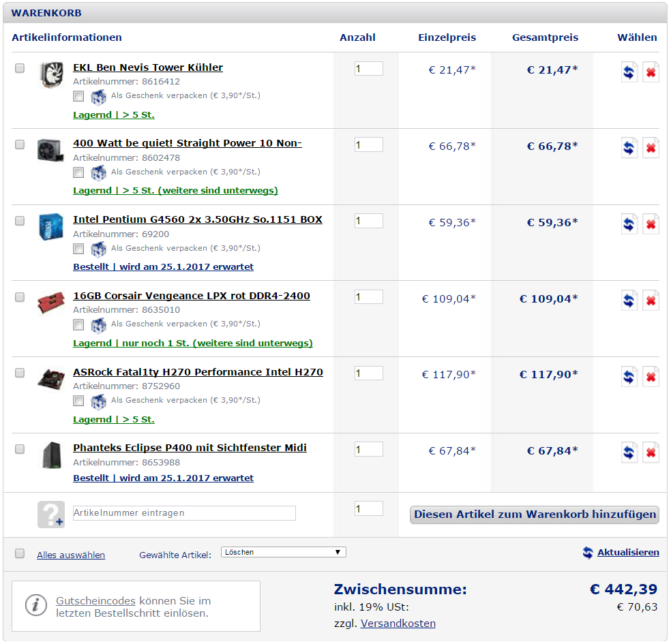Remove EKL Ben Nevis cooler from cart
Image resolution: width=671 pixels, height=644 pixels.
[651, 72]
